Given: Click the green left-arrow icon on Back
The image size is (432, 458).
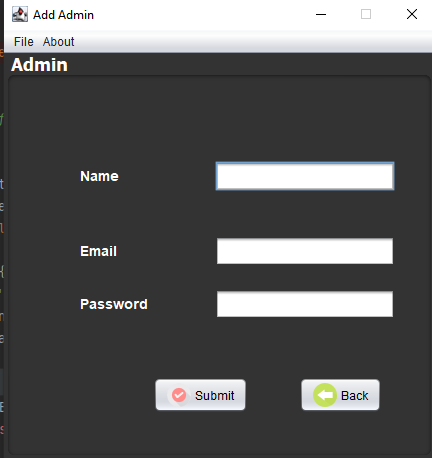Looking at the screenshot, I should [325, 395].
